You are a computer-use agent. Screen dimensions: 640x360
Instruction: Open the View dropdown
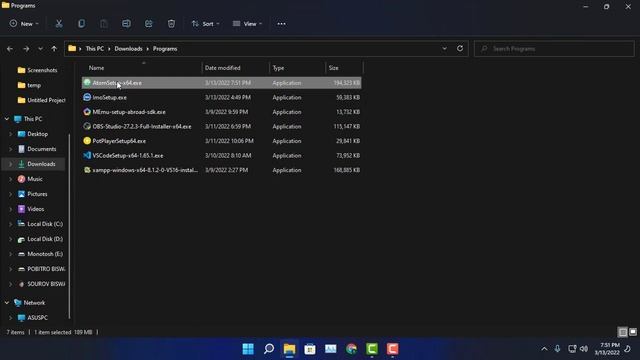247,24
